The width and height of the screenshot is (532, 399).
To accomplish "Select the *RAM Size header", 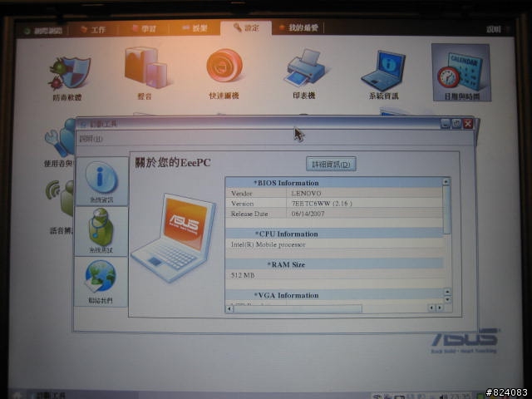I will tap(286, 264).
